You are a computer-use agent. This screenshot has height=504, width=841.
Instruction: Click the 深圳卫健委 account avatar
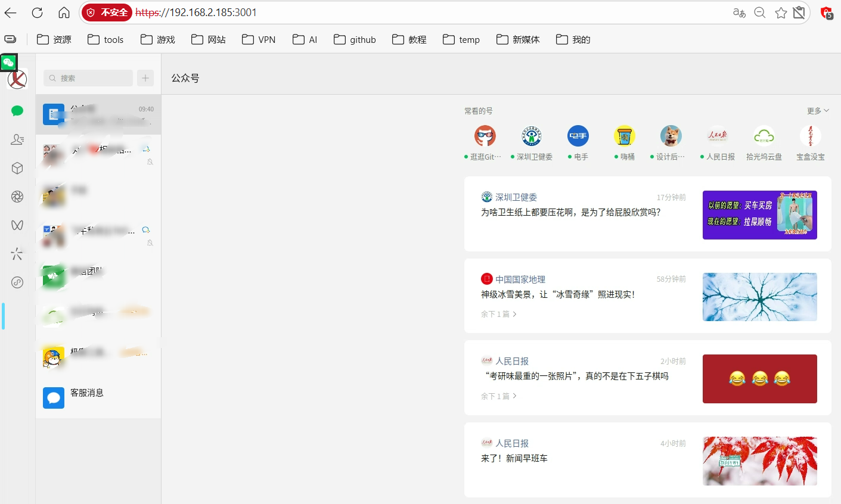[x=531, y=136]
